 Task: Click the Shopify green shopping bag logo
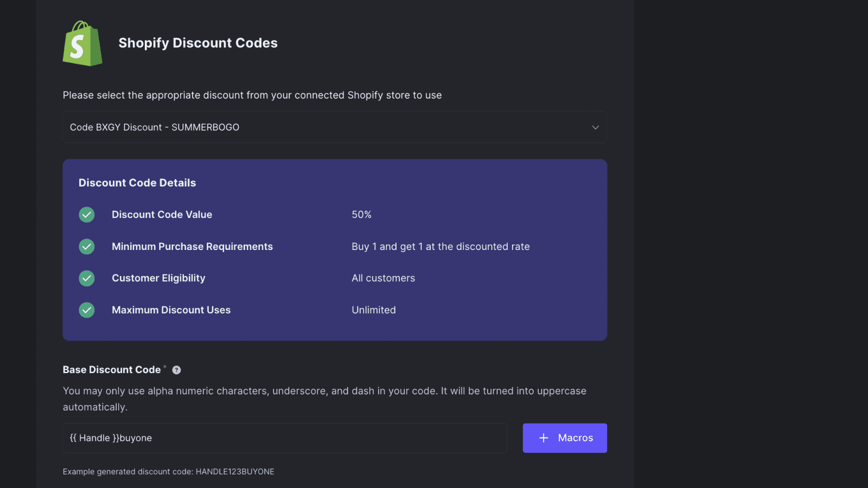(82, 43)
